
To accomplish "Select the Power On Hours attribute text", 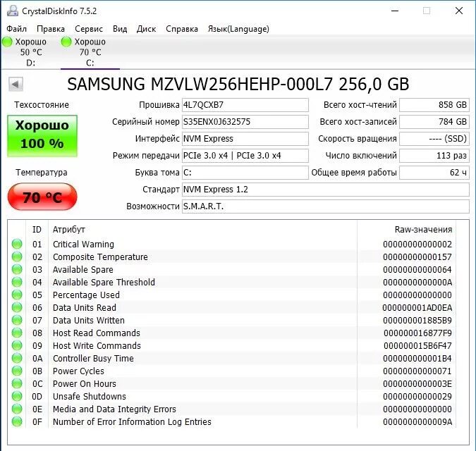I will coord(85,383).
